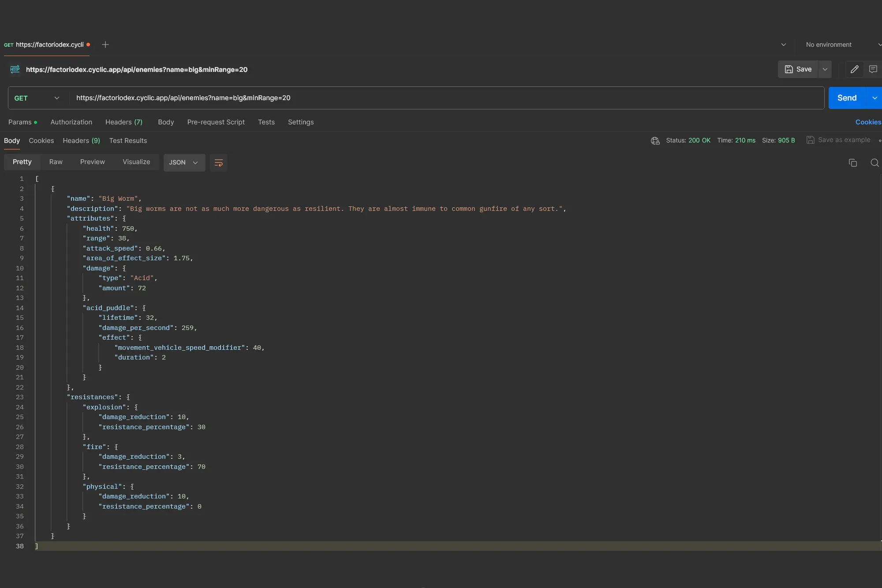Click the Save button
The width and height of the screenshot is (882, 588).
[798, 69]
